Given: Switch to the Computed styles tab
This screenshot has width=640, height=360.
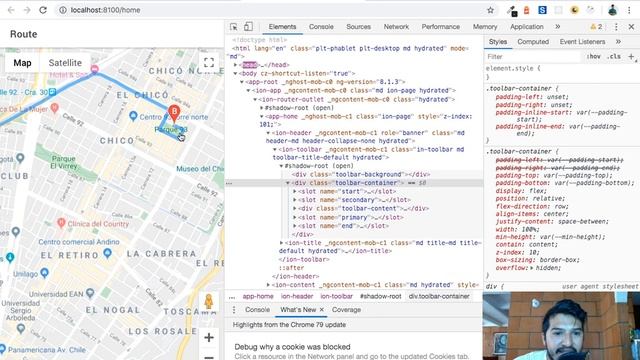Looking at the screenshot, I should 533,42.
